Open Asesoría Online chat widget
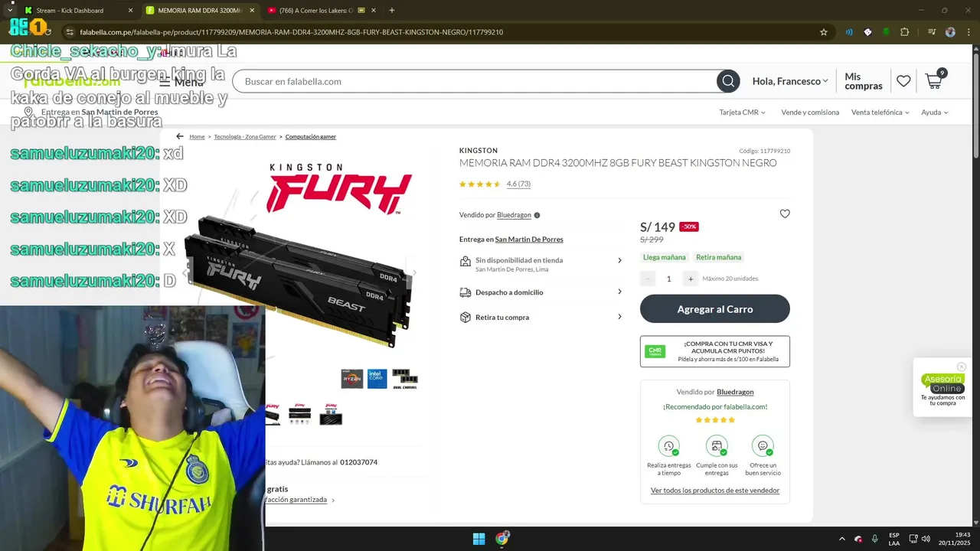Viewport: 980px width, 551px height. pyautogui.click(x=942, y=389)
